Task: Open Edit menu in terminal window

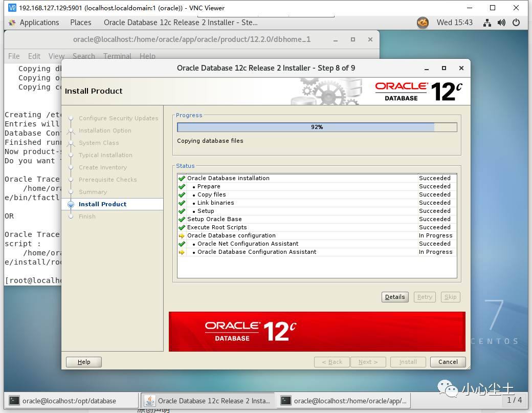Action: (34, 56)
